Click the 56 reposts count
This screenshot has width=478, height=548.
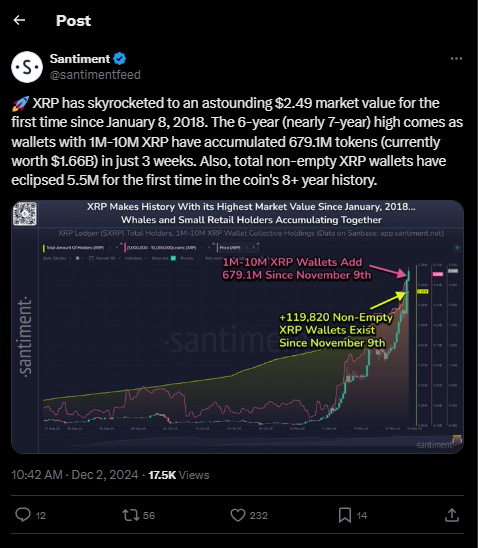[149, 515]
